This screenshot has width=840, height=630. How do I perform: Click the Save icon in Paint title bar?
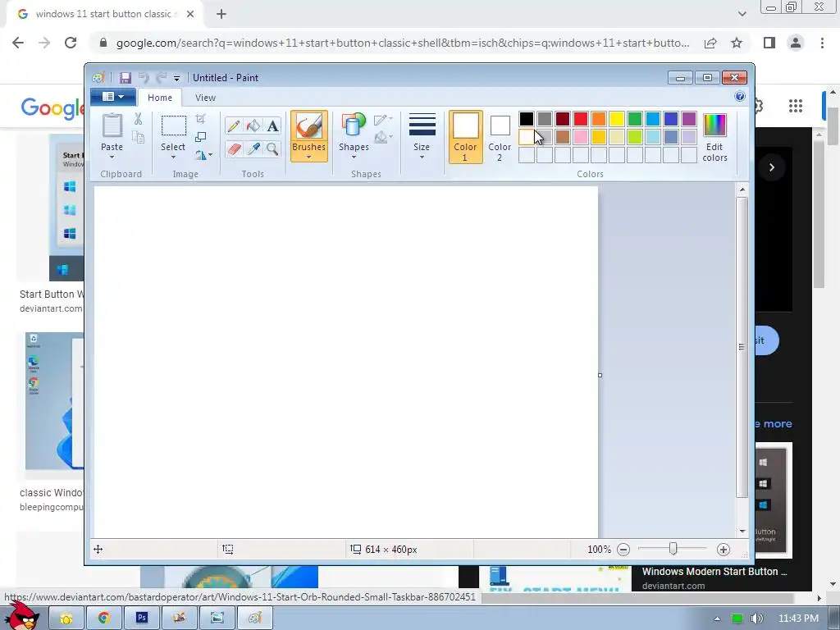pyautogui.click(x=126, y=78)
